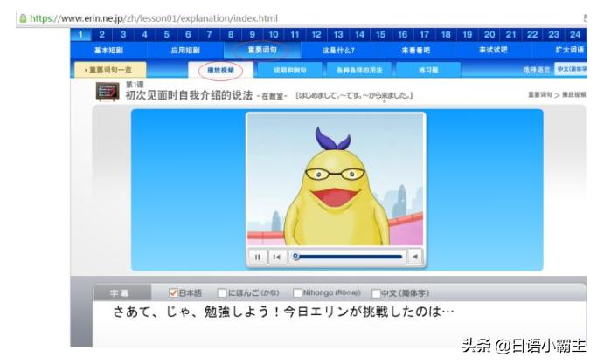Switch to the 说明和例句 tab

[289, 70]
